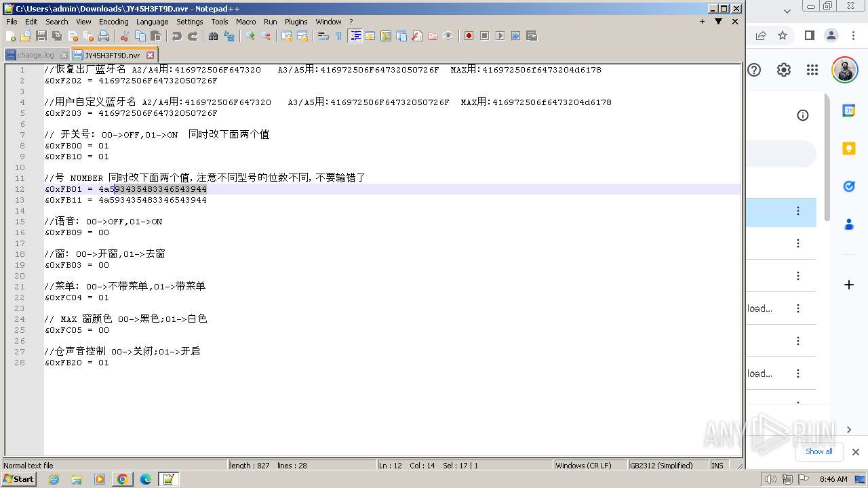Open the Macro menu
Screen dimensions: 868x488
click(245, 22)
